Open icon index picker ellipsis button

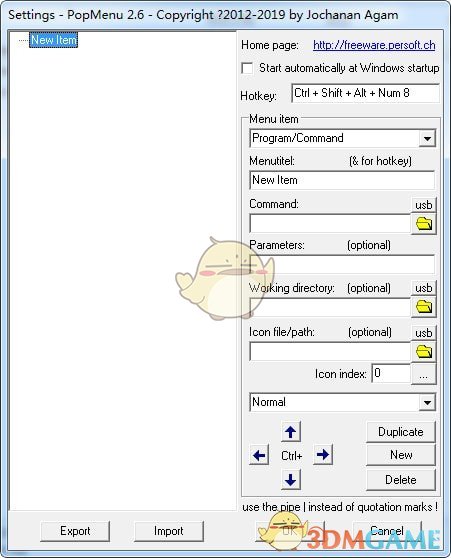[x=424, y=374]
